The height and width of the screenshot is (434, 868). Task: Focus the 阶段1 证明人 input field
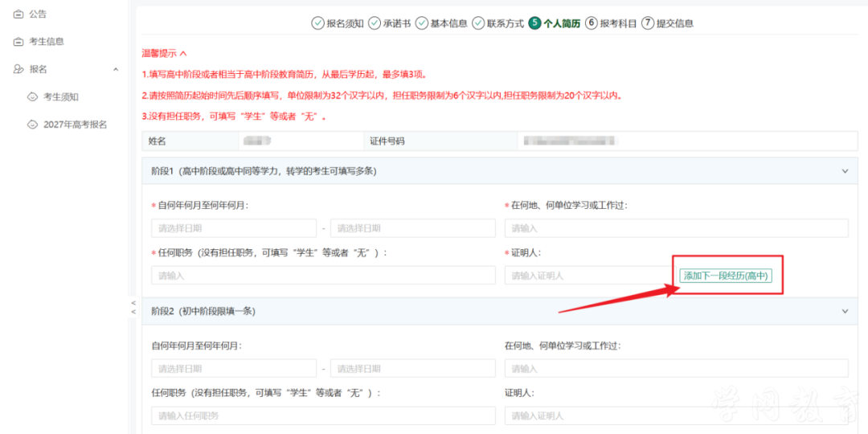click(x=588, y=275)
